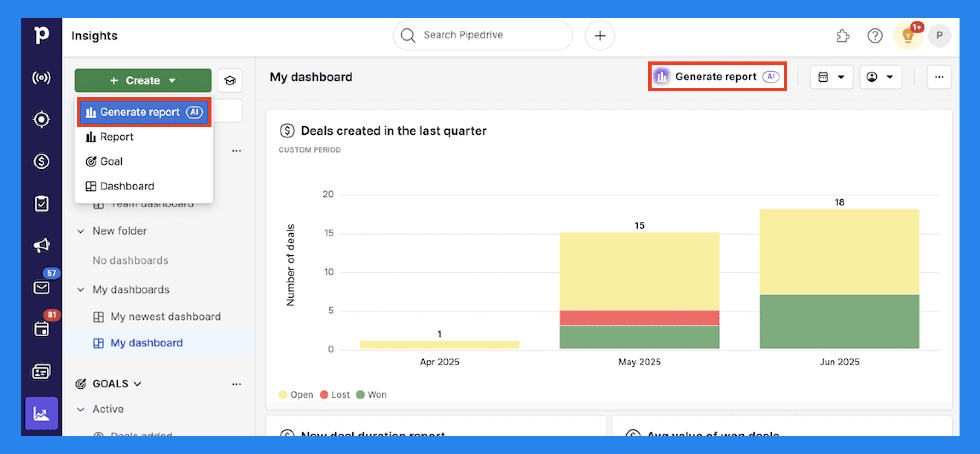Screen dimensions: 980x454
Task: Click the May 2025 yellow Open bar segment
Action: (639, 271)
